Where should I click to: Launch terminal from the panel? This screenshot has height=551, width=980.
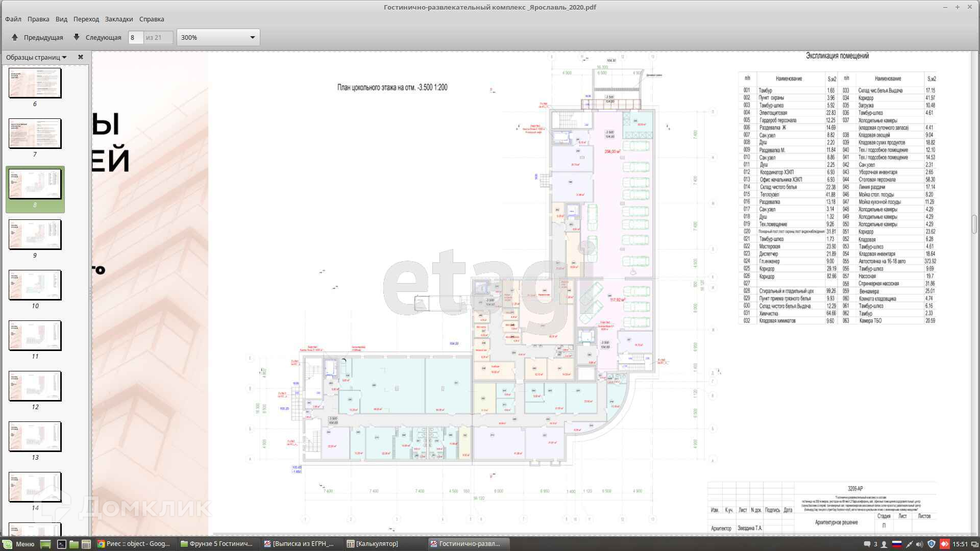(x=61, y=544)
